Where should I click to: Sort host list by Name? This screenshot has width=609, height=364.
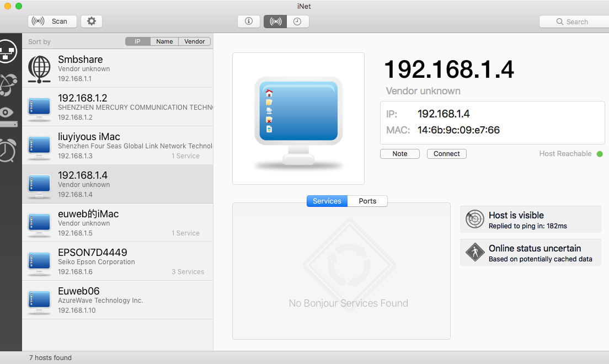click(164, 41)
